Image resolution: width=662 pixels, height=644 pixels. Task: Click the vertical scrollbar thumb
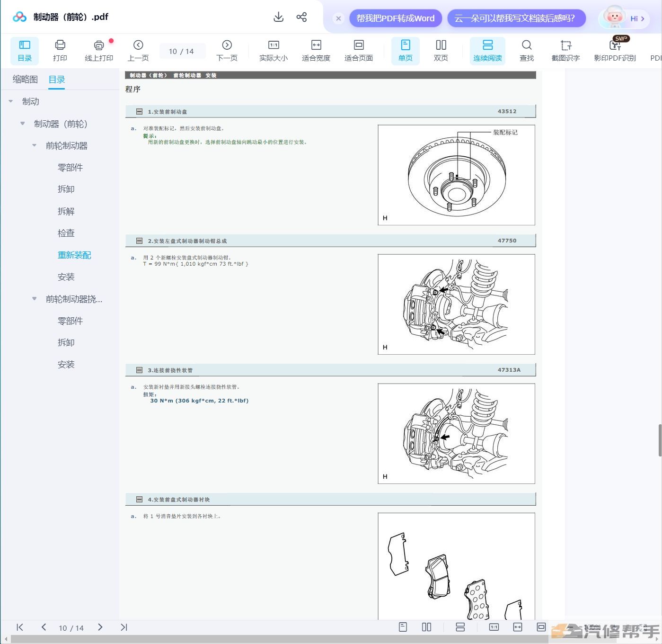(x=660, y=440)
